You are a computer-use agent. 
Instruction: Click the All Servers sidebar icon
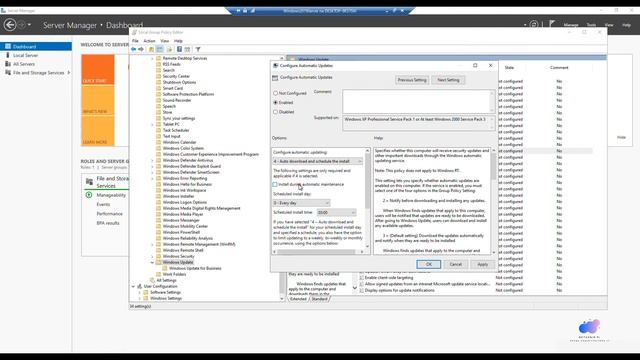pos(8,64)
